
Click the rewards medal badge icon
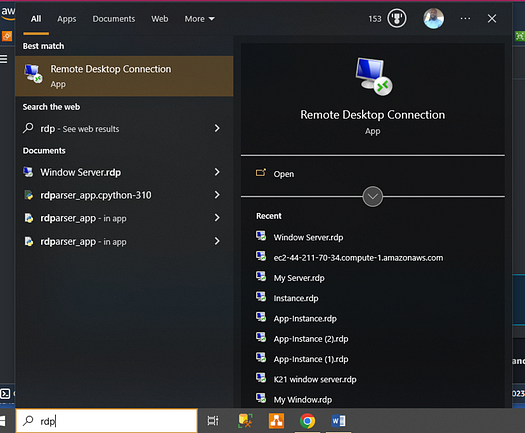(397, 18)
